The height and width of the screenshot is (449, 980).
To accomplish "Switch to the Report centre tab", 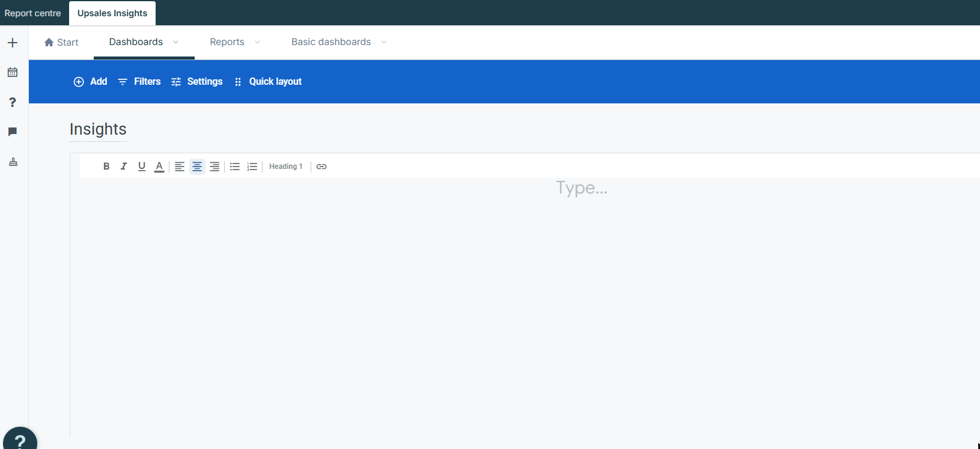I will 33,13.
